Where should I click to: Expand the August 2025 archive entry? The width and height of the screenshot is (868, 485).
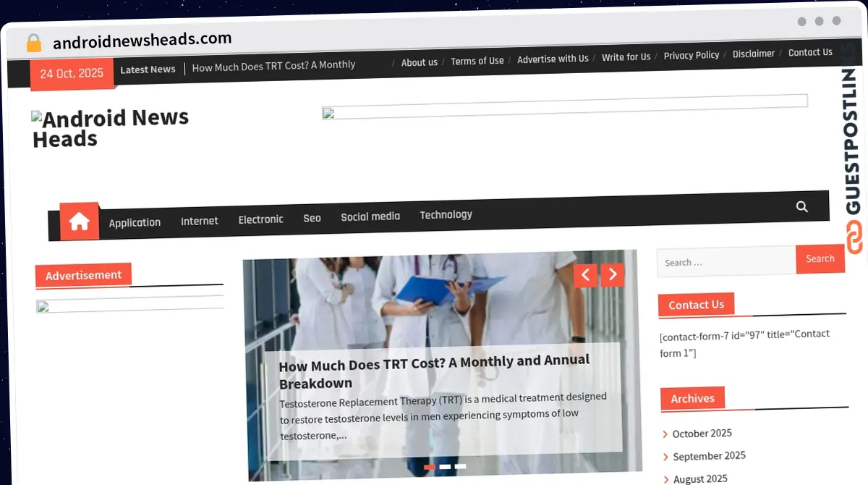(699, 478)
